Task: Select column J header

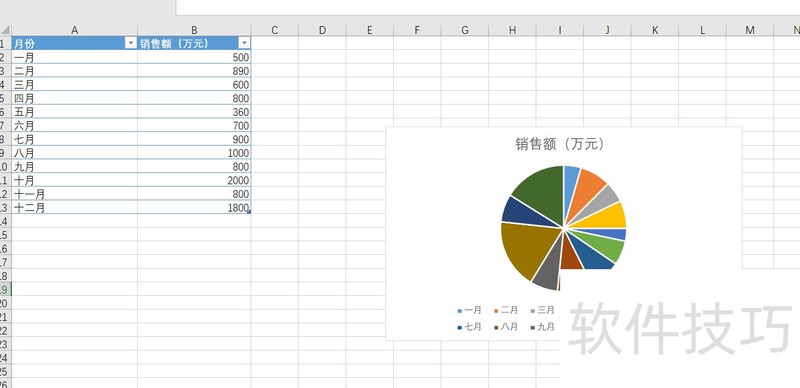Action: (607, 30)
